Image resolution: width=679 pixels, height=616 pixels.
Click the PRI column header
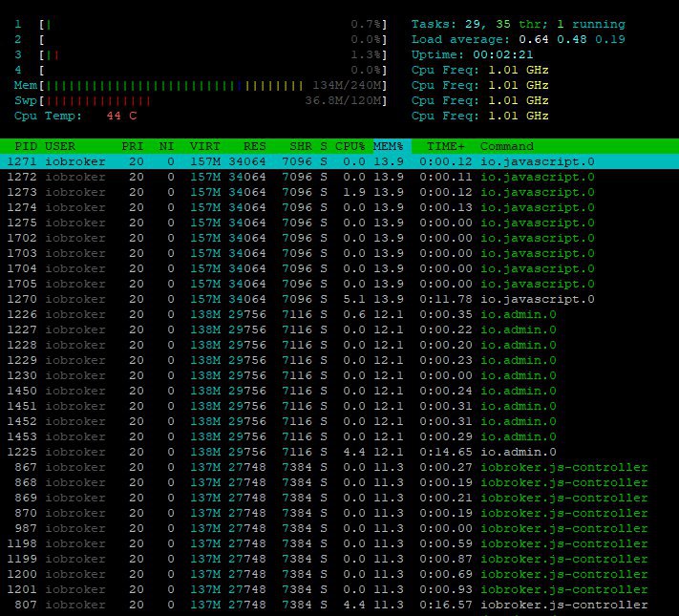[133, 146]
